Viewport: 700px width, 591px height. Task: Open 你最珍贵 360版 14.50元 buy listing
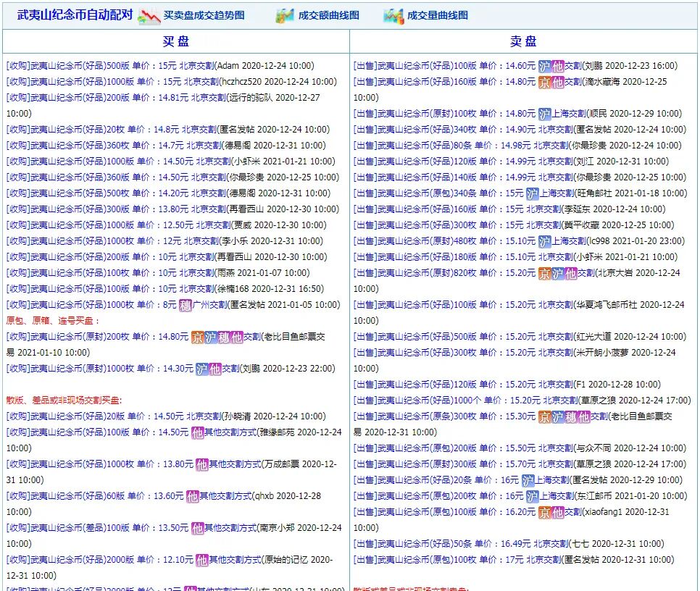pos(172,177)
